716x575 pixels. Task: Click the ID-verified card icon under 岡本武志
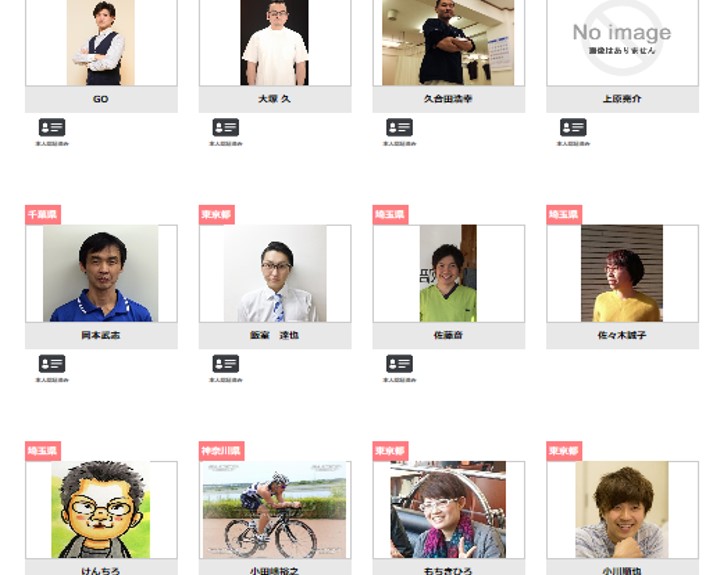(52, 364)
